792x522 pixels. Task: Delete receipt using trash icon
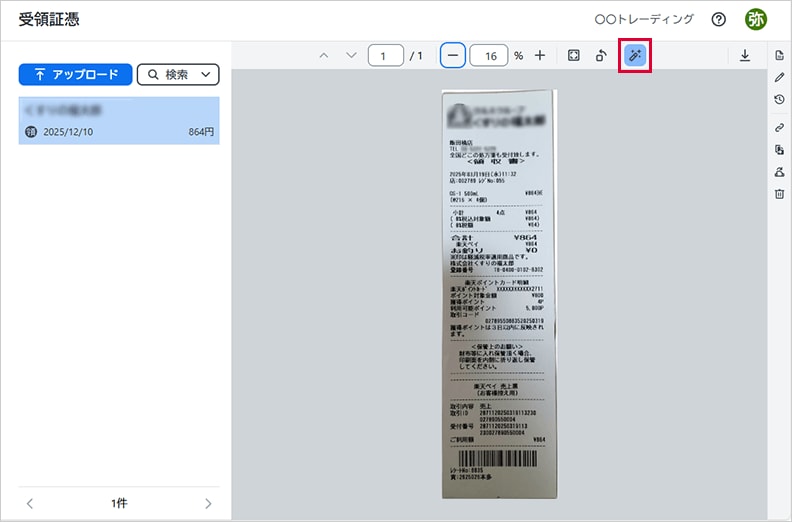[779, 194]
